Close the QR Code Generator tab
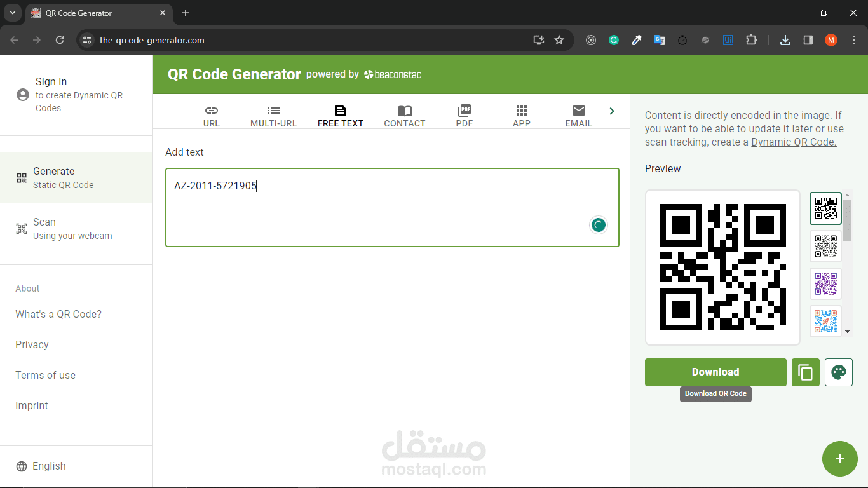 click(163, 13)
